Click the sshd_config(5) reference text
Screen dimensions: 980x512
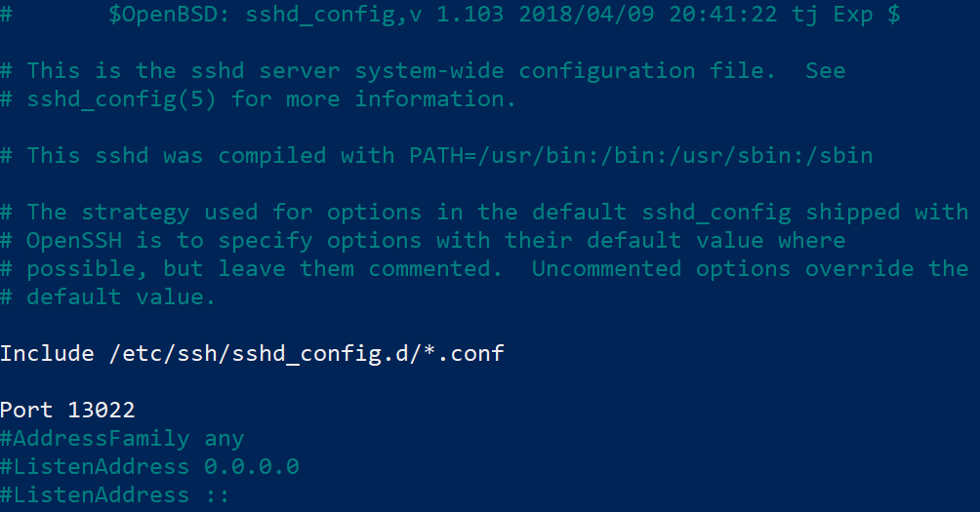point(122,99)
